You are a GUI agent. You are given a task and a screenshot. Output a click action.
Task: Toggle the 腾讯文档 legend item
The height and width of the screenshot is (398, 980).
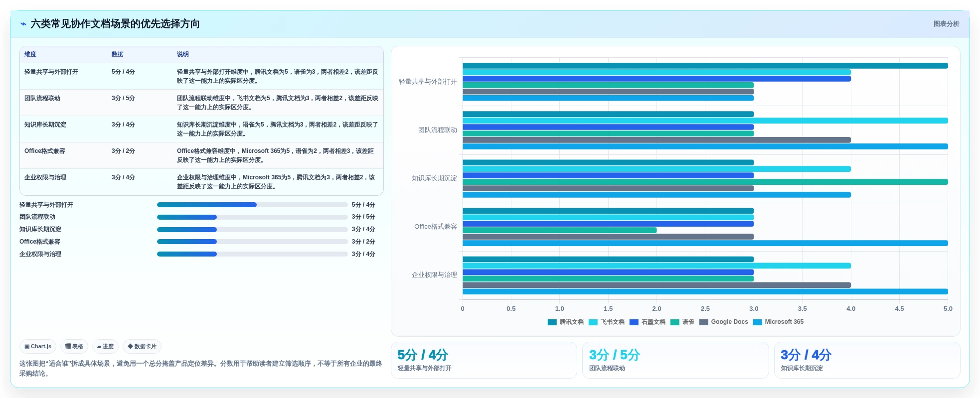click(565, 322)
